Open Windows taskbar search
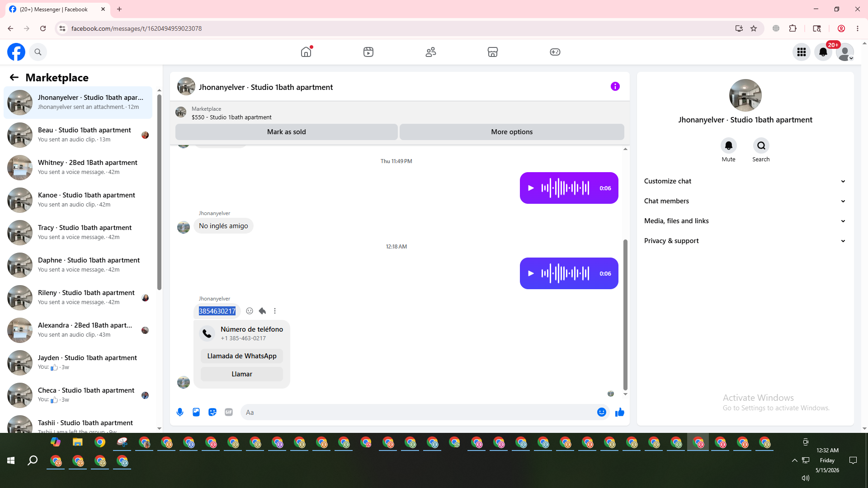 [x=33, y=460]
